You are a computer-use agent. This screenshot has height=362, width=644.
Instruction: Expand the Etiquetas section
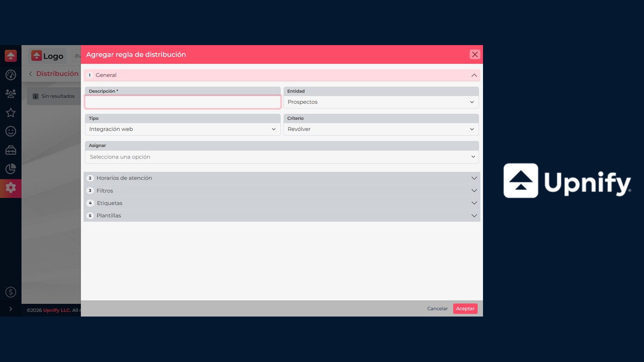(x=282, y=203)
